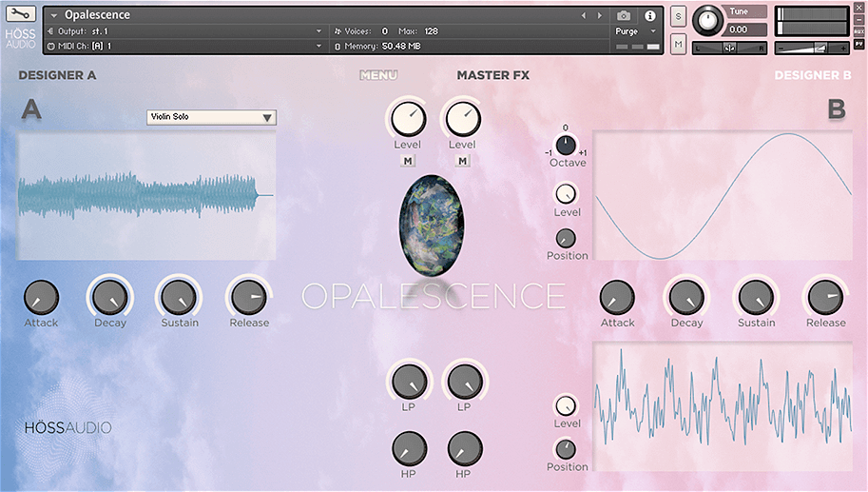Viewport: 868px width, 492px height.
Task: Click upper Designer B Level knob
Action: tap(566, 194)
